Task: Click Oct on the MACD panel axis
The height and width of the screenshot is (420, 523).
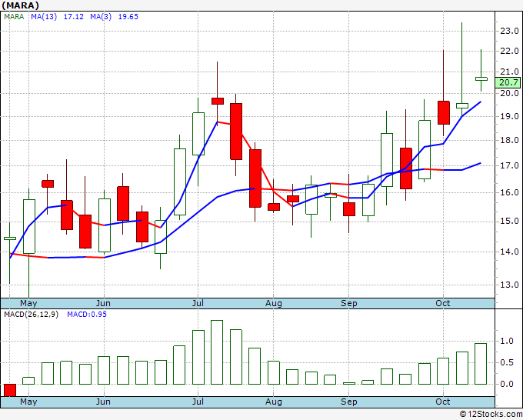Action: pos(443,402)
